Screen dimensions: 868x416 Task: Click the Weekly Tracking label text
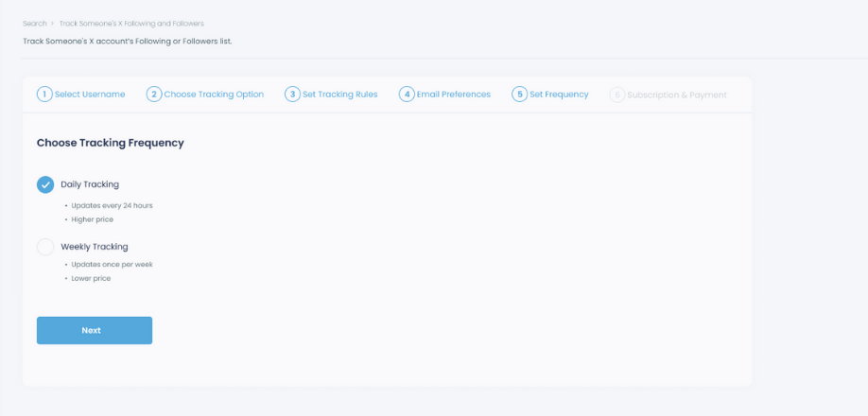[x=95, y=247]
